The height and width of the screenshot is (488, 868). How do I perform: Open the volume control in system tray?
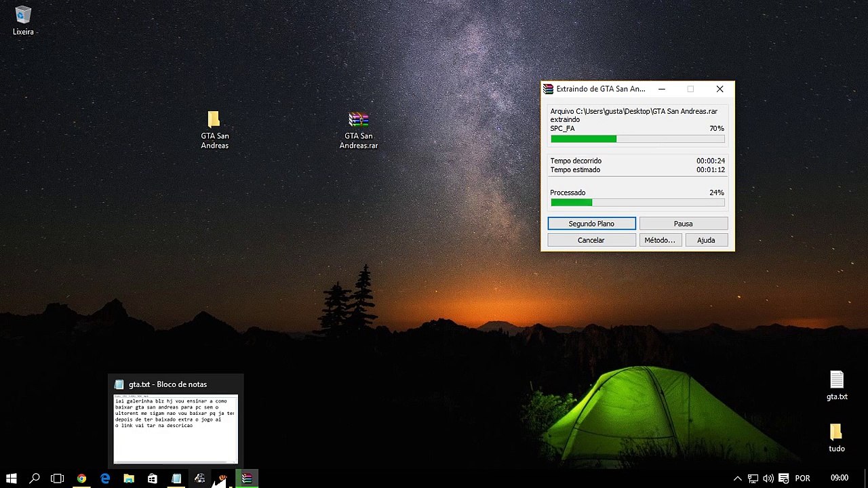(768, 479)
